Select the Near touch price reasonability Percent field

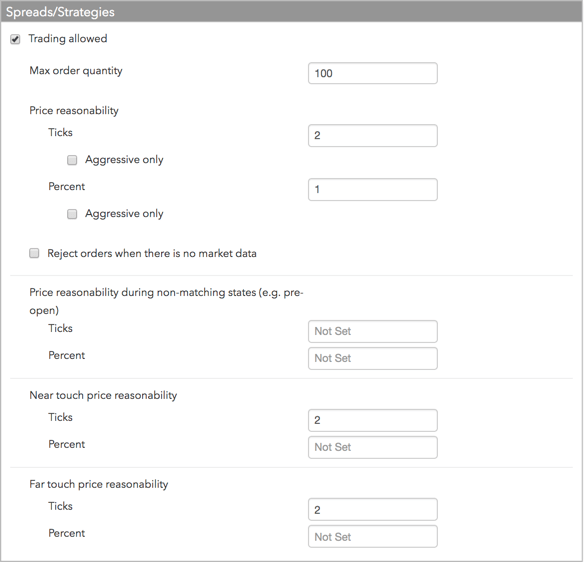[x=373, y=447]
